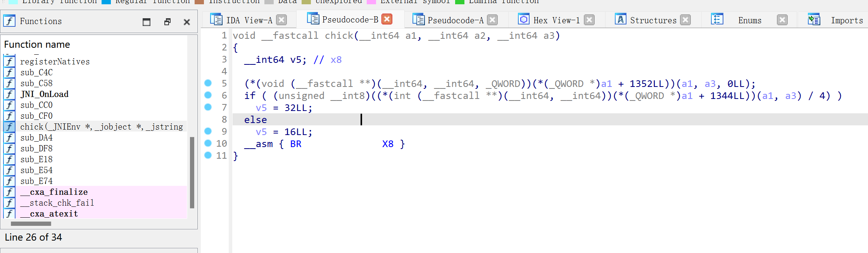
Task: Select JNI_OnLoad in function list
Action: 44,94
